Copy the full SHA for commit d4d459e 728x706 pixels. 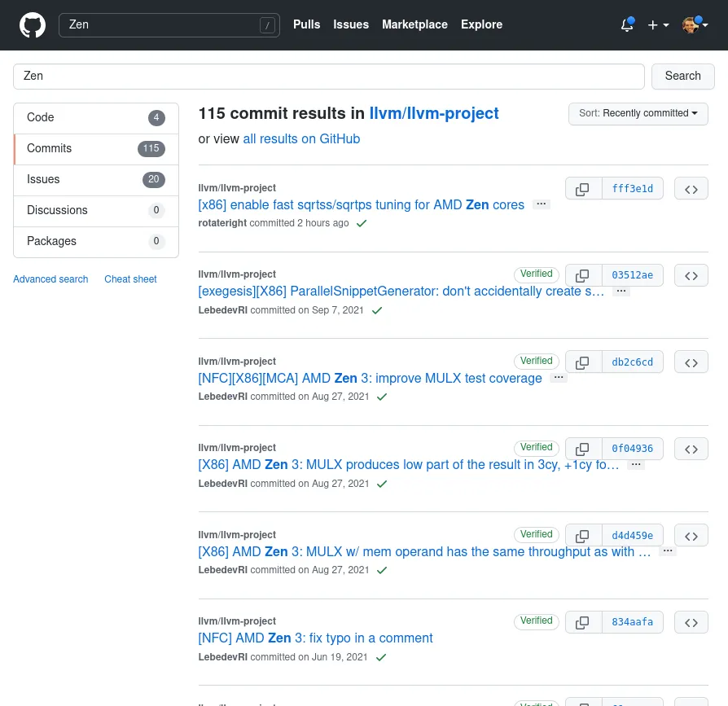pyautogui.click(x=583, y=536)
